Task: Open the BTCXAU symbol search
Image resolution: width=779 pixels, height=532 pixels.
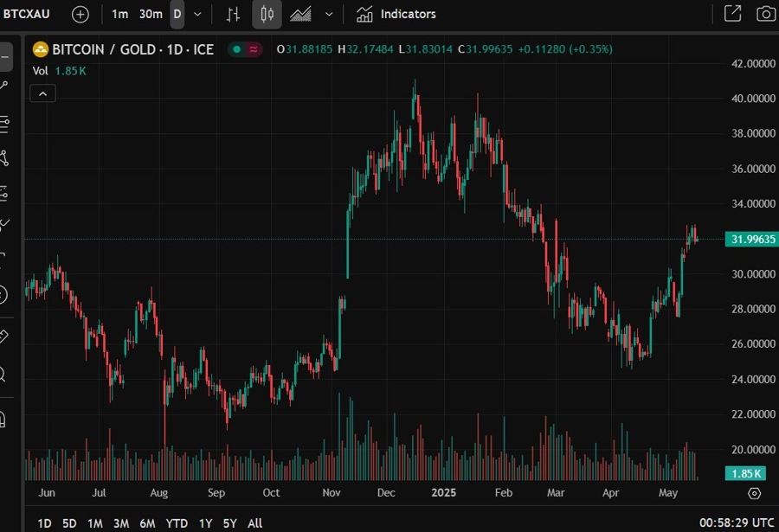Action: pyautogui.click(x=26, y=14)
